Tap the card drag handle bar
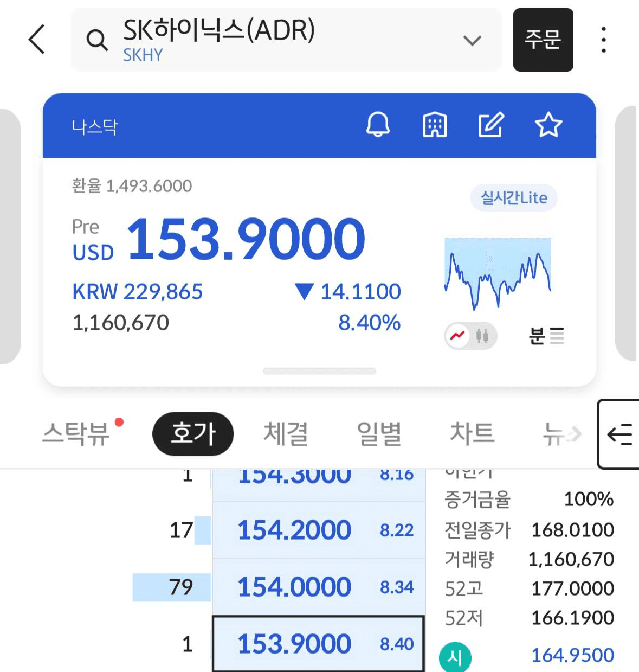This screenshot has width=639, height=672. (x=319, y=371)
